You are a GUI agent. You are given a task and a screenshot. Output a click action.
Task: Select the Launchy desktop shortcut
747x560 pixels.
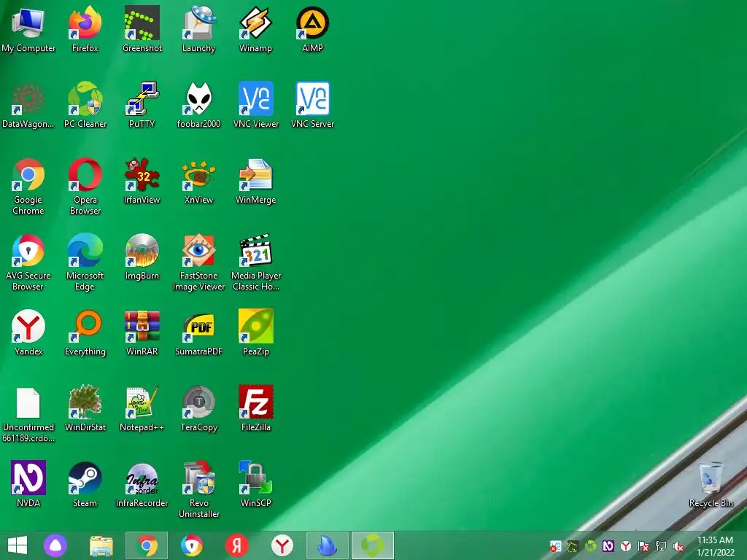(x=198, y=29)
